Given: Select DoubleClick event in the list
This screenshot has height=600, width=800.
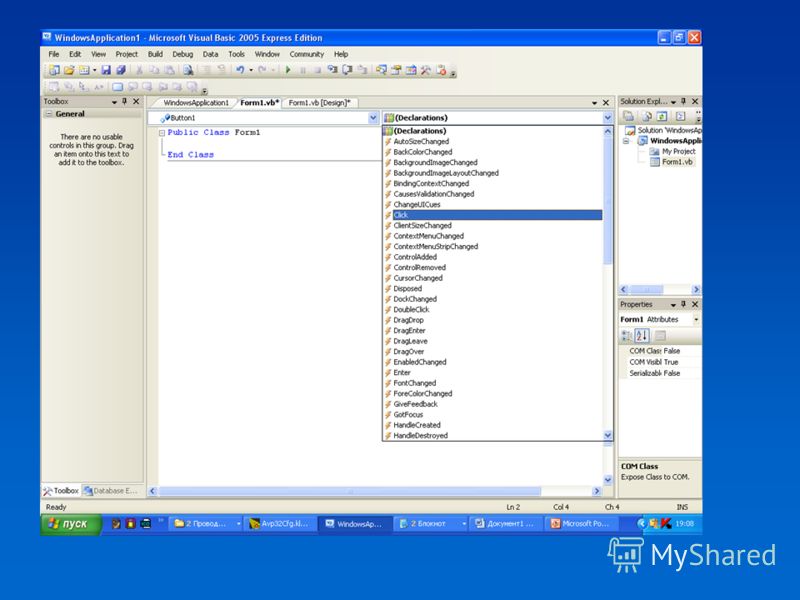Looking at the screenshot, I should point(493,310).
